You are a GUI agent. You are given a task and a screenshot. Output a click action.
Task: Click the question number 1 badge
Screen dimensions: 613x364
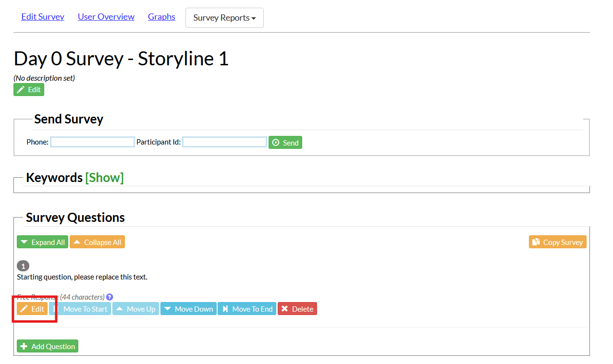pos(23,266)
